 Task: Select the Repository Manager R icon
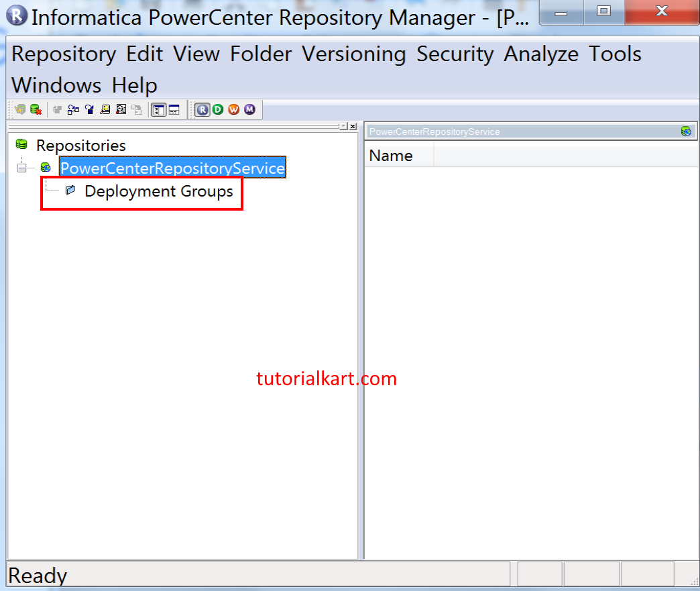[202, 109]
